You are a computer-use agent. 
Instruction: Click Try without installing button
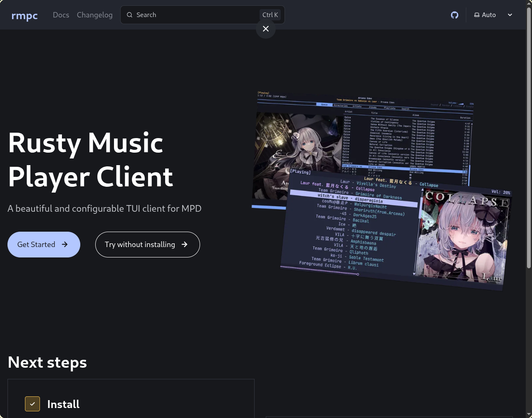click(148, 245)
